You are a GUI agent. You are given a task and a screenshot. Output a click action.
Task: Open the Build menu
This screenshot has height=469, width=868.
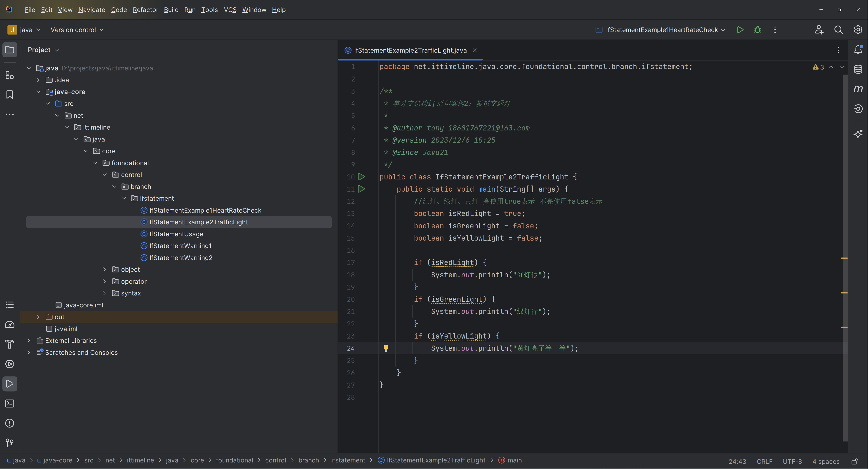coord(171,10)
